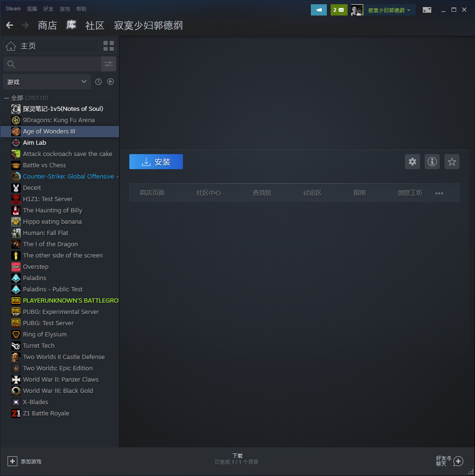Expand the account name dropdown

409,10
